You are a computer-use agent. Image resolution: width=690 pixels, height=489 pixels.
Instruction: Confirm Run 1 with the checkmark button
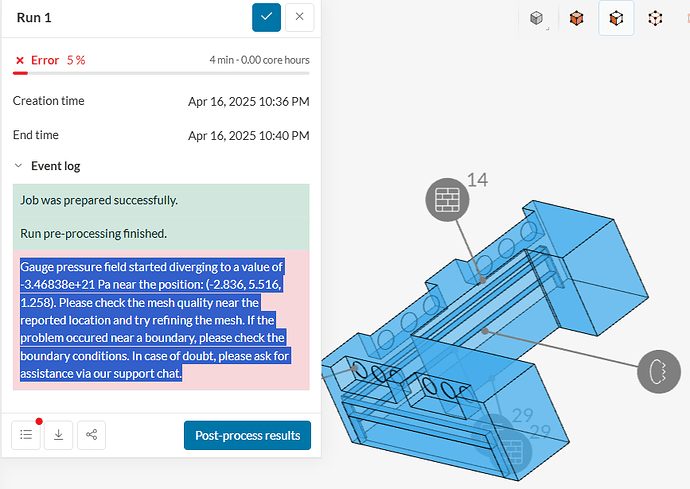[266, 17]
